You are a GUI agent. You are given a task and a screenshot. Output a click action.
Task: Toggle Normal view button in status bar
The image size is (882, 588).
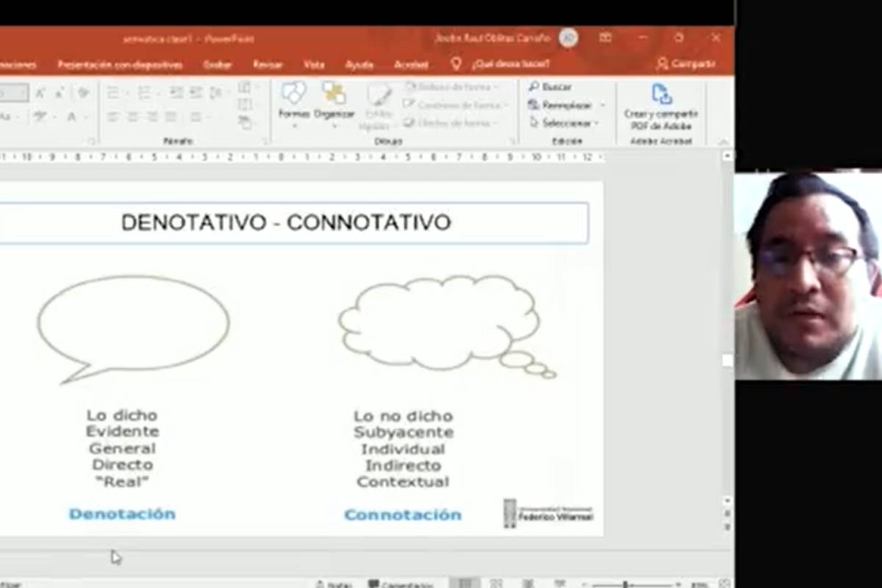coord(465,584)
